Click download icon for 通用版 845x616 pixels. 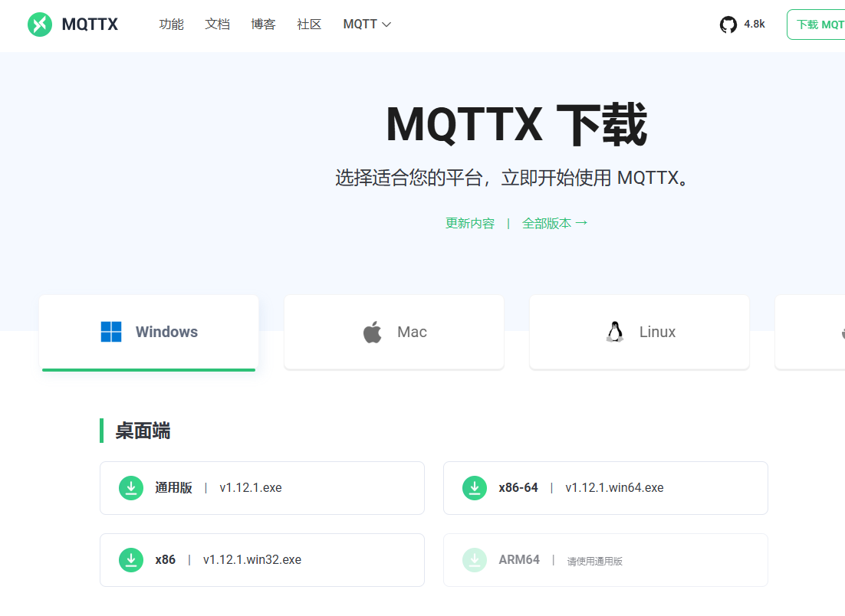(x=131, y=488)
